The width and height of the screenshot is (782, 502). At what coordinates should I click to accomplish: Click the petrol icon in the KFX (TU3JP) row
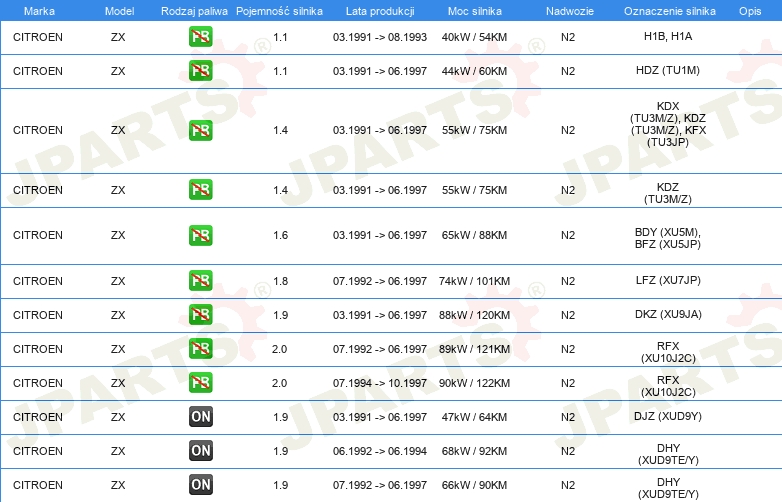[200, 130]
